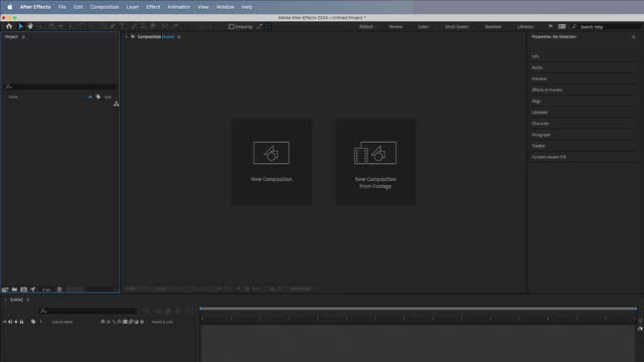Open the Project panel menu

coord(23,37)
